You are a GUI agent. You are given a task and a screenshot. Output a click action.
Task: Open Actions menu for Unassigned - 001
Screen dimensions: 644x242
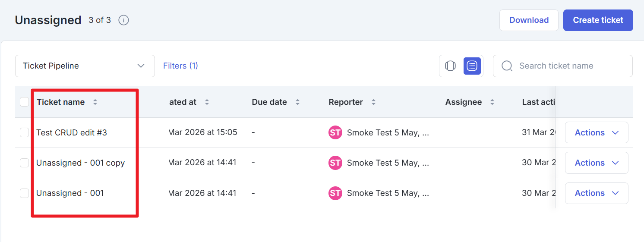[596, 193]
